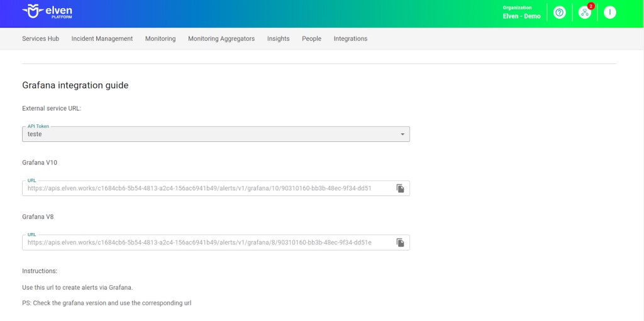Open the Insights section
644x321 pixels.
[278, 39]
